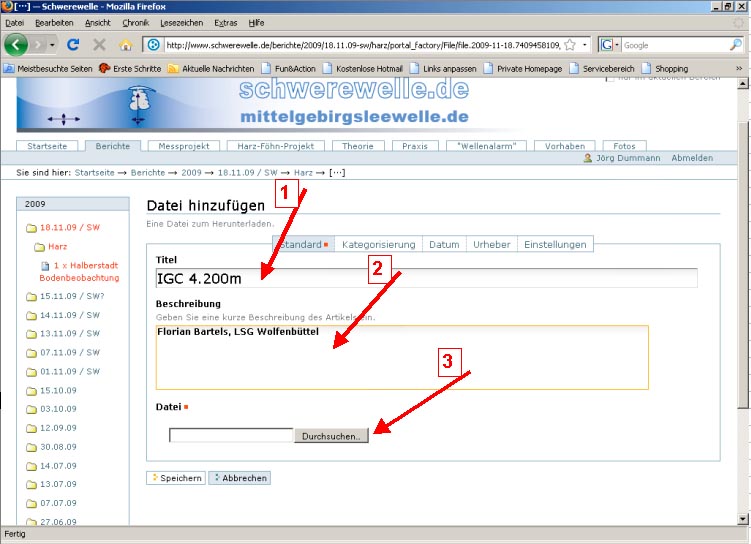Go to the browser home page icon

126,45
